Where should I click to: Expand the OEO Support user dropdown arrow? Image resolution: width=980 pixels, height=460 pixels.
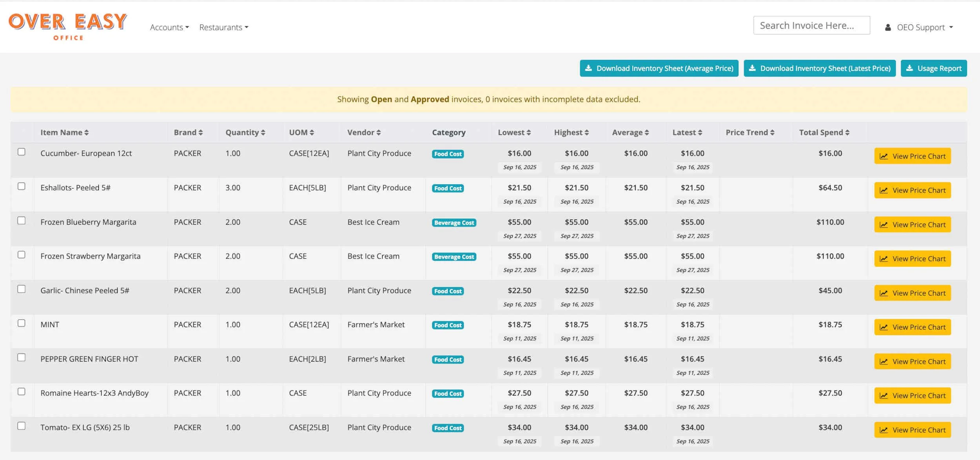point(951,27)
